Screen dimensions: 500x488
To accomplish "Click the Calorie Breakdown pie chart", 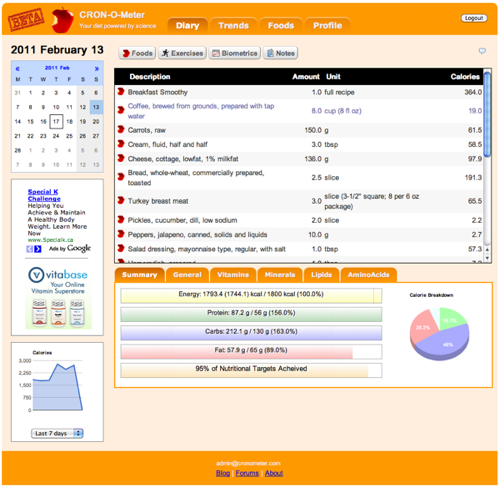I will point(439,334).
